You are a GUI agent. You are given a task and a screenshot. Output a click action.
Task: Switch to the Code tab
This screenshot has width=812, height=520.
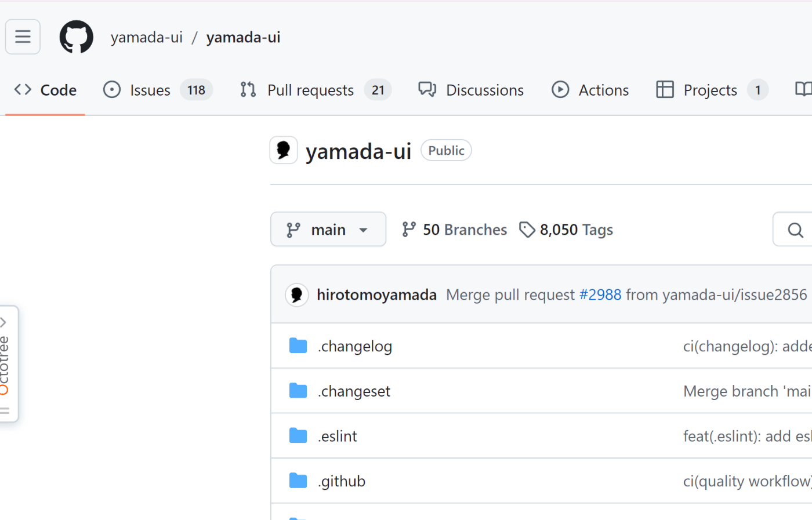(45, 90)
